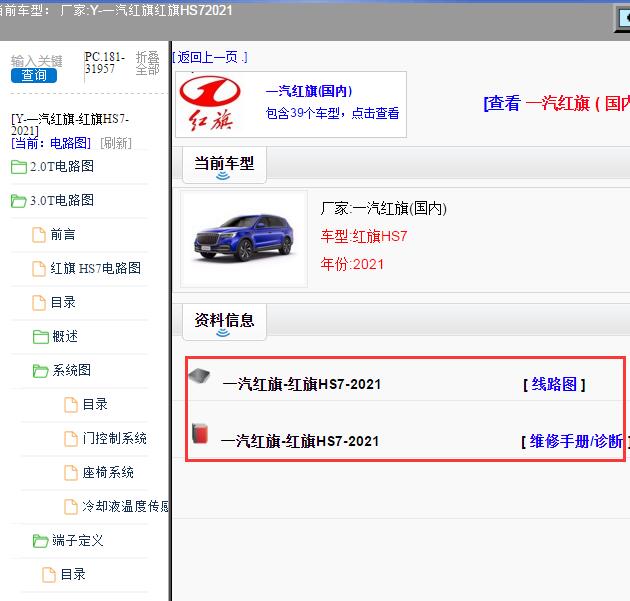Click the 厂家:一汽红旗(国内) text
630x601 pixels.
(x=384, y=209)
